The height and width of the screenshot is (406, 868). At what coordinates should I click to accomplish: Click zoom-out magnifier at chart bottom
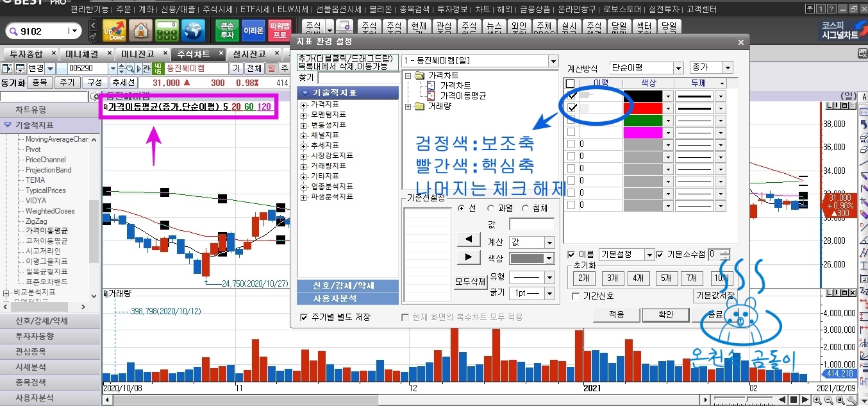coord(828,400)
